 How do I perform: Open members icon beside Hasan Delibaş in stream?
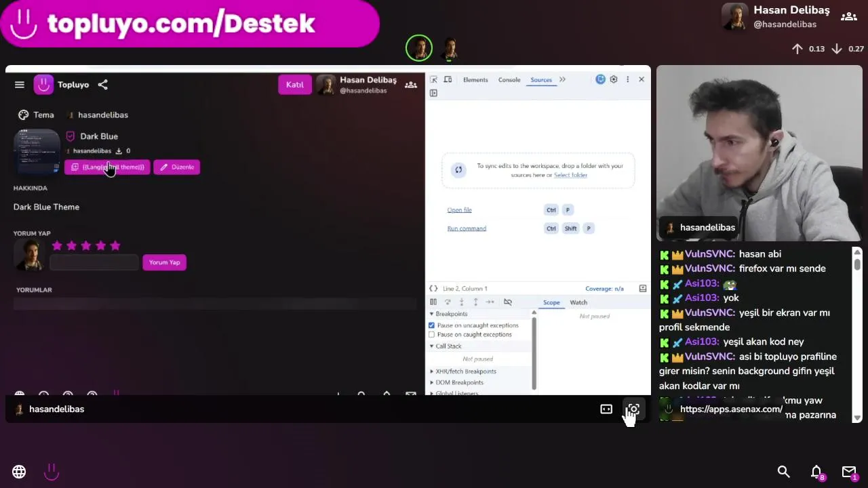tap(411, 85)
